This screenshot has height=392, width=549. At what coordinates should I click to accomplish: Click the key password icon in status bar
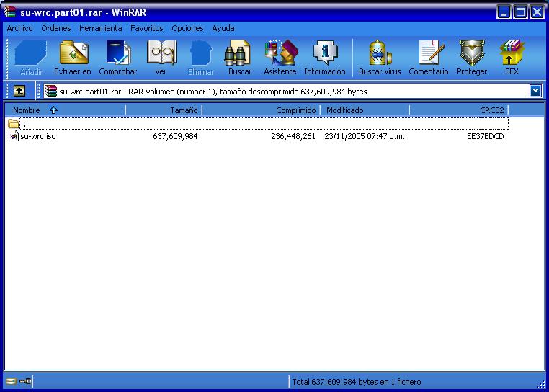point(25,381)
